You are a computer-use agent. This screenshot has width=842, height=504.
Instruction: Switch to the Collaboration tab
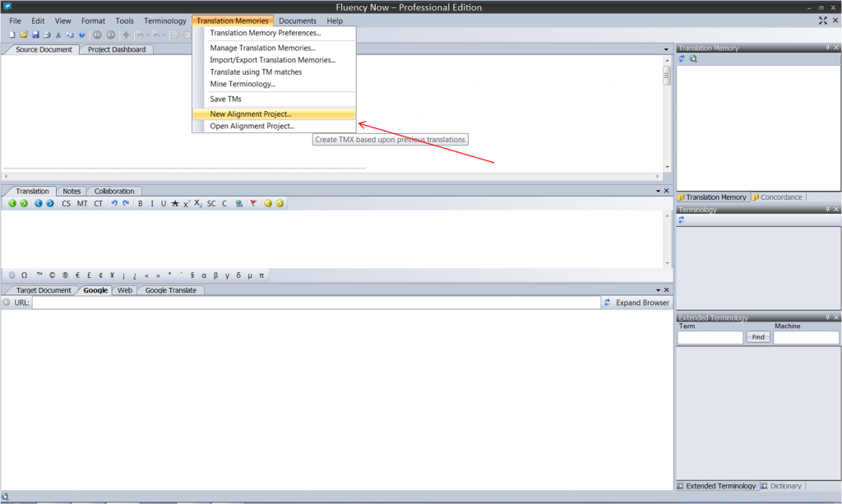(x=113, y=191)
